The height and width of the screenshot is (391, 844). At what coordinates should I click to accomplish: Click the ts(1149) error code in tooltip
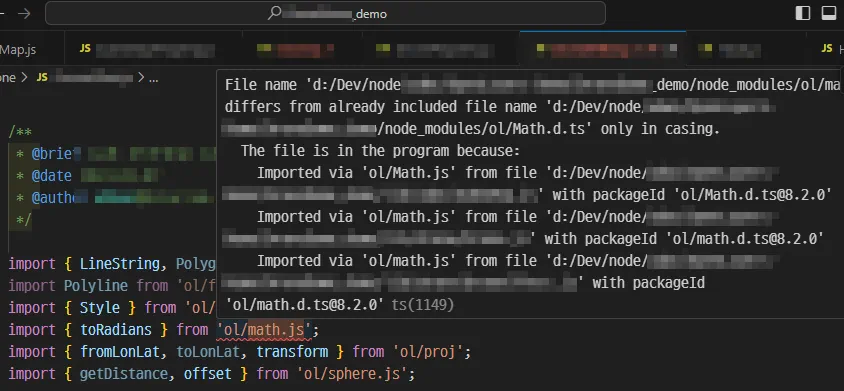[x=423, y=305]
